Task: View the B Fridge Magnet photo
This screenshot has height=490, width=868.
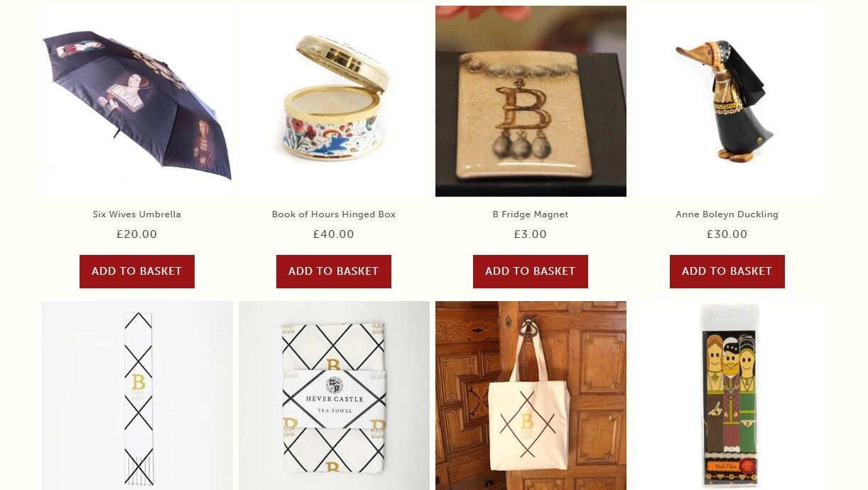Action: click(531, 102)
